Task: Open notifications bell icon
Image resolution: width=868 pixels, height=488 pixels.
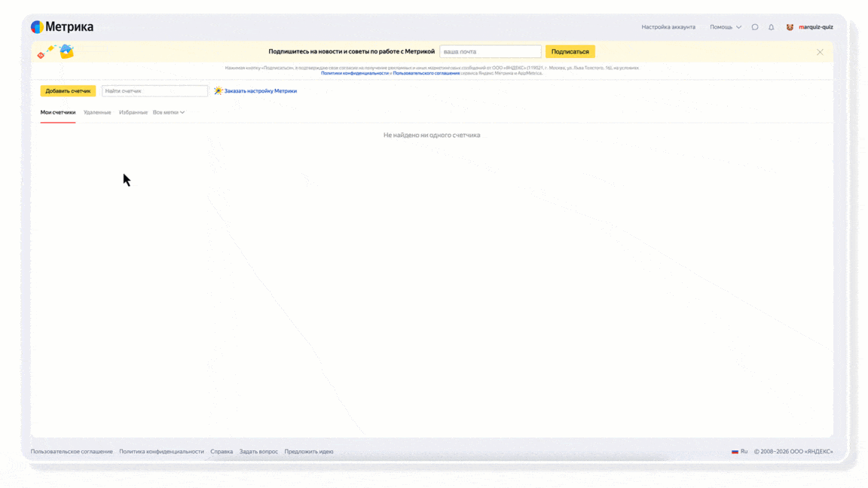Action: click(771, 27)
